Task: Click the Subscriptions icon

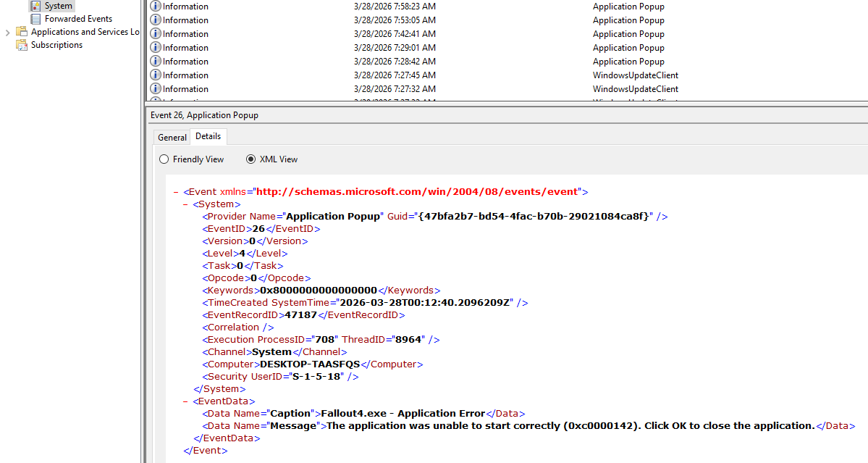Action: pos(22,45)
